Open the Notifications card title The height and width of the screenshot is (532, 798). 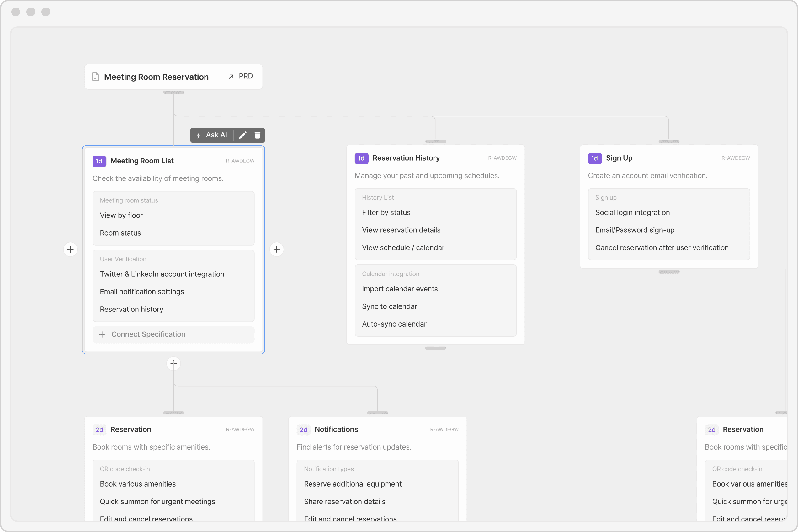point(336,429)
